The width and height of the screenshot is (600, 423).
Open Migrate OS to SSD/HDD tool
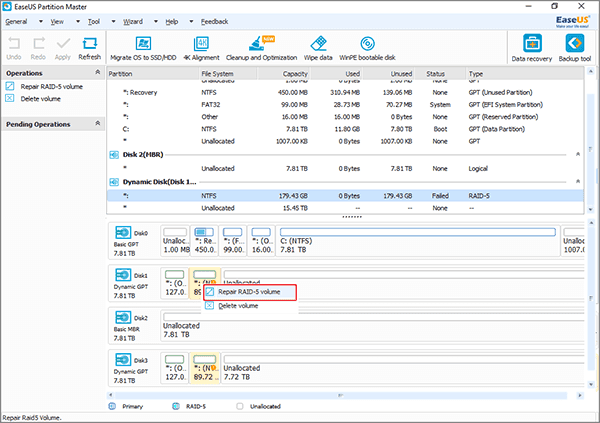pyautogui.click(x=143, y=47)
